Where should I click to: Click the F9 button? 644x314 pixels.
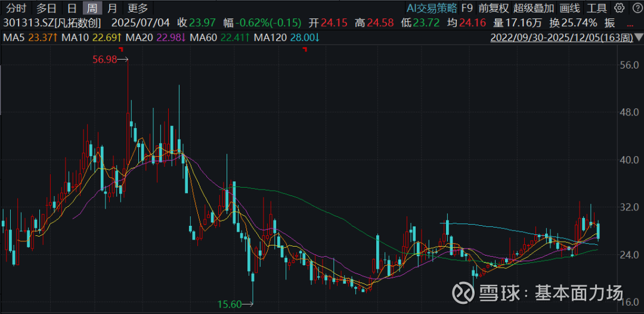466,8
